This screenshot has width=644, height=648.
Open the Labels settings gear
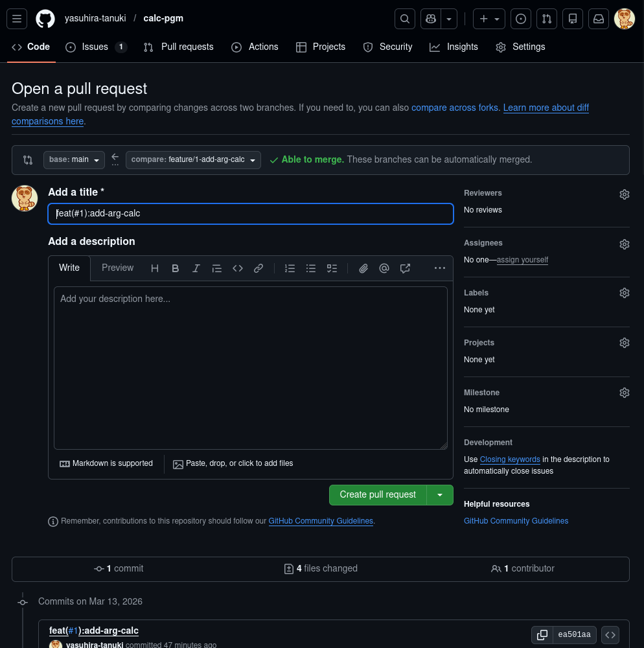[624, 293]
